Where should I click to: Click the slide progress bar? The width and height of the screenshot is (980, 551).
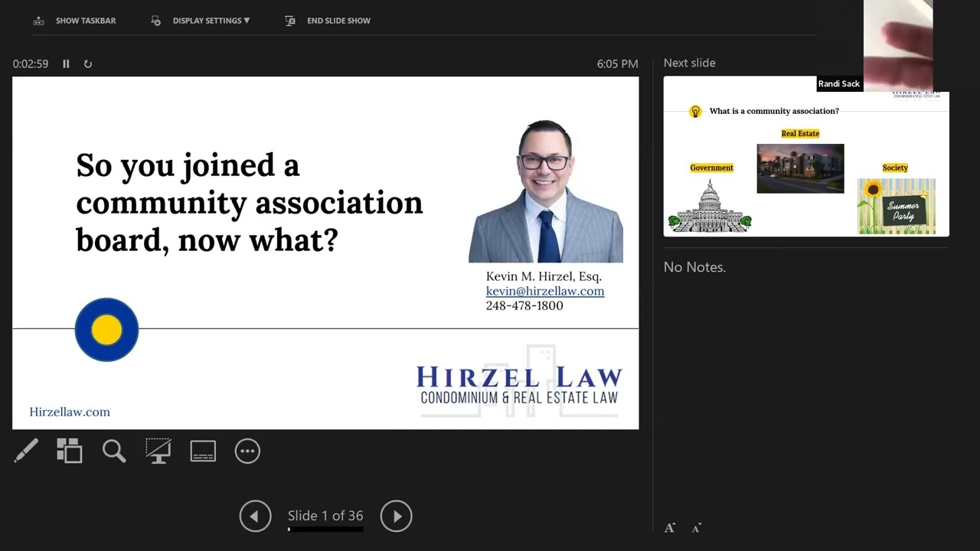pos(325,529)
